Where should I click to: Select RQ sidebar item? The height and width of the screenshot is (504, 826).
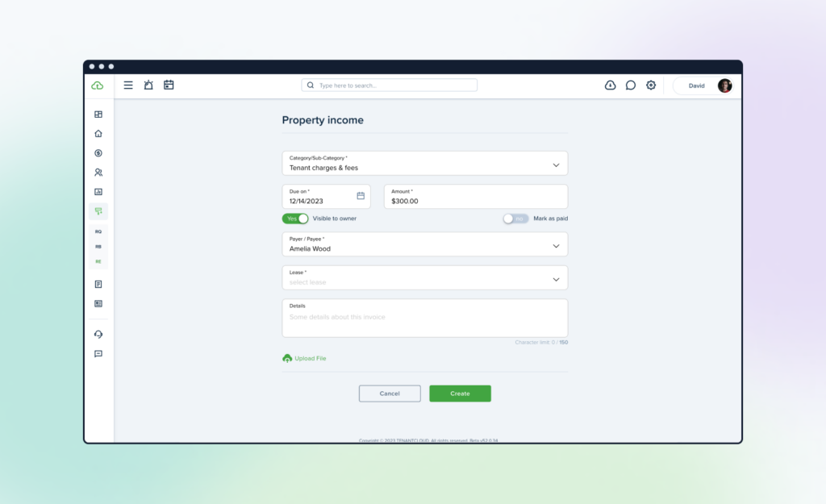(98, 231)
